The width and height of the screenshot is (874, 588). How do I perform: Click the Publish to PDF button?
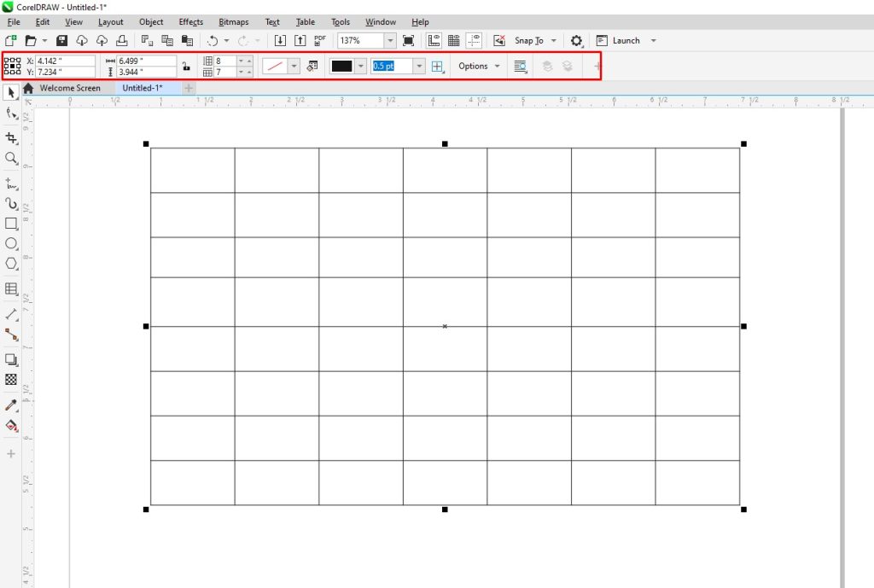(319, 39)
